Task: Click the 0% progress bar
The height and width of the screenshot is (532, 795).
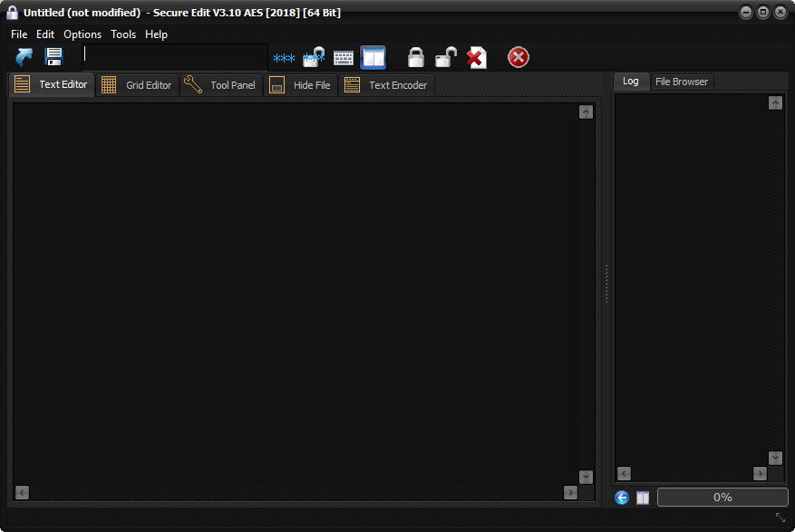Action: [x=722, y=497]
